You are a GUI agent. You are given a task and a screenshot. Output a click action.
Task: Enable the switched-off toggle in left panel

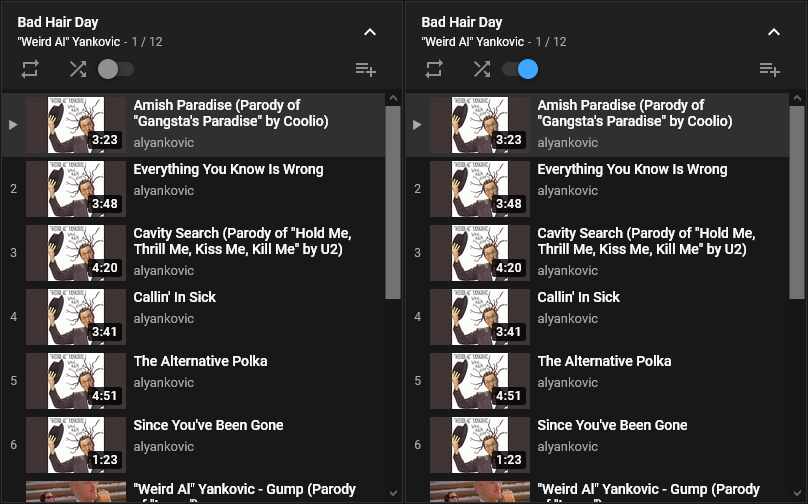pyautogui.click(x=116, y=69)
